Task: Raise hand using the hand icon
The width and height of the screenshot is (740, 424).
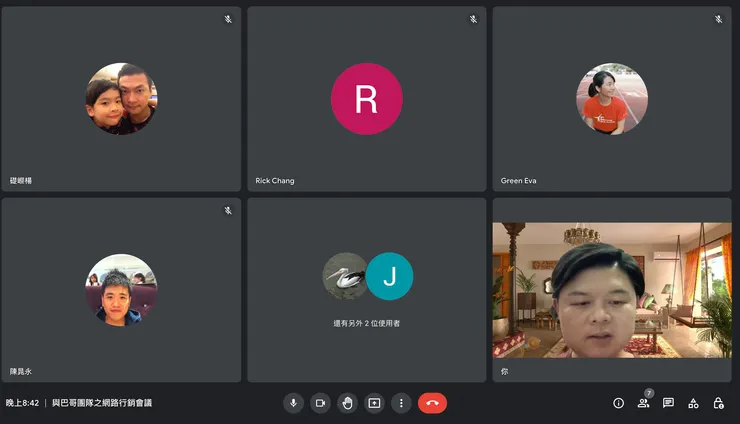Action: [x=347, y=403]
